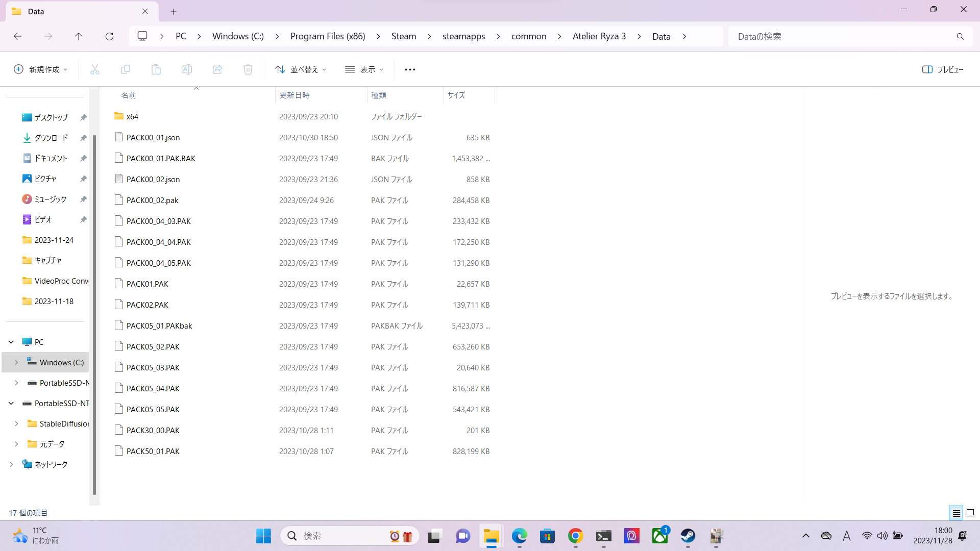Open the See more options ellipsis
This screenshot has width=980, height=551.
click(x=410, y=69)
